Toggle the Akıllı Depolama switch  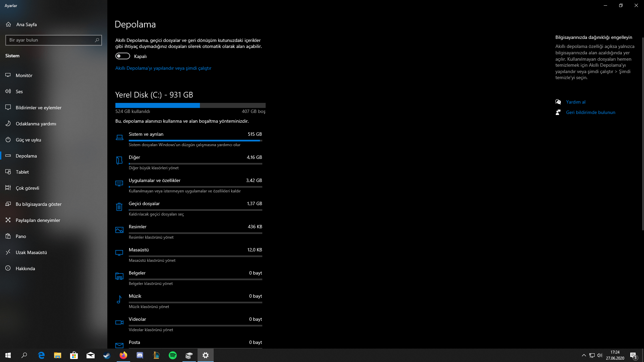coord(123,56)
